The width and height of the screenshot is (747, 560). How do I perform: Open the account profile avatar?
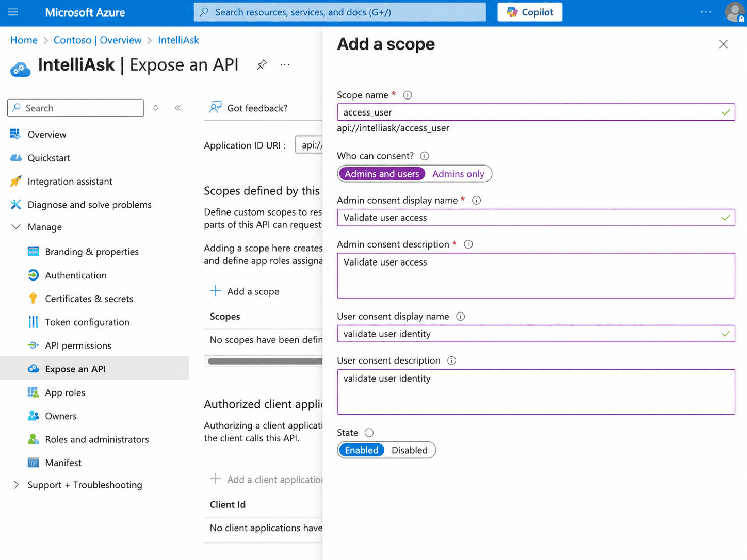(735, 12)
